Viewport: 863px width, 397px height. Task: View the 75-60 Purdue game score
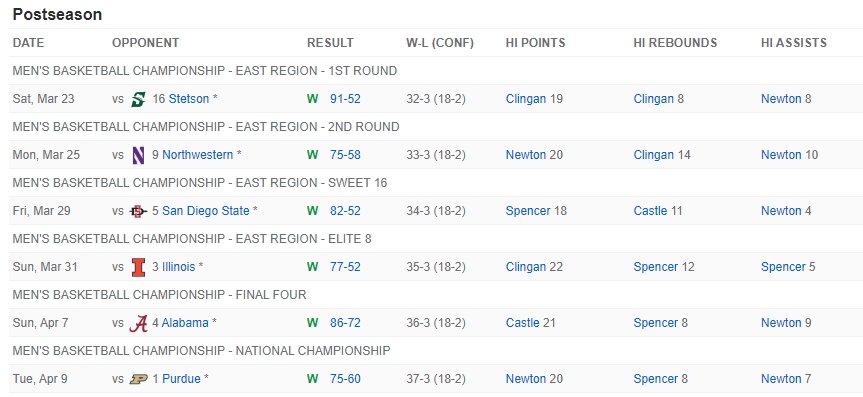coord(345,379)
